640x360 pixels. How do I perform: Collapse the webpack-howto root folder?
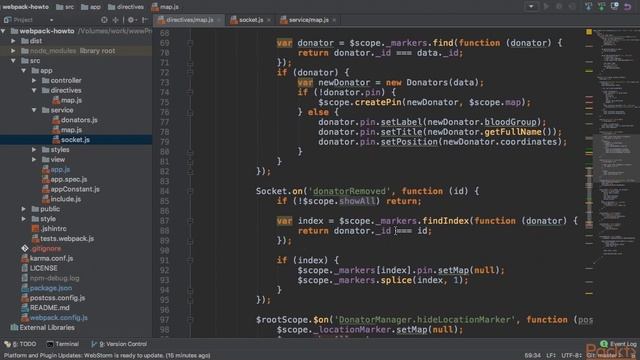[x=3, y=31]
